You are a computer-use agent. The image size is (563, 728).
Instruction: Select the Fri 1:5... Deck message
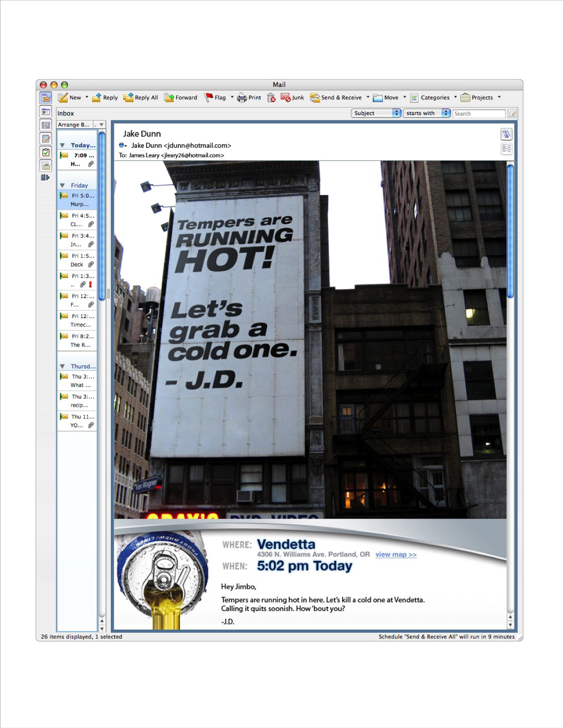77,260
